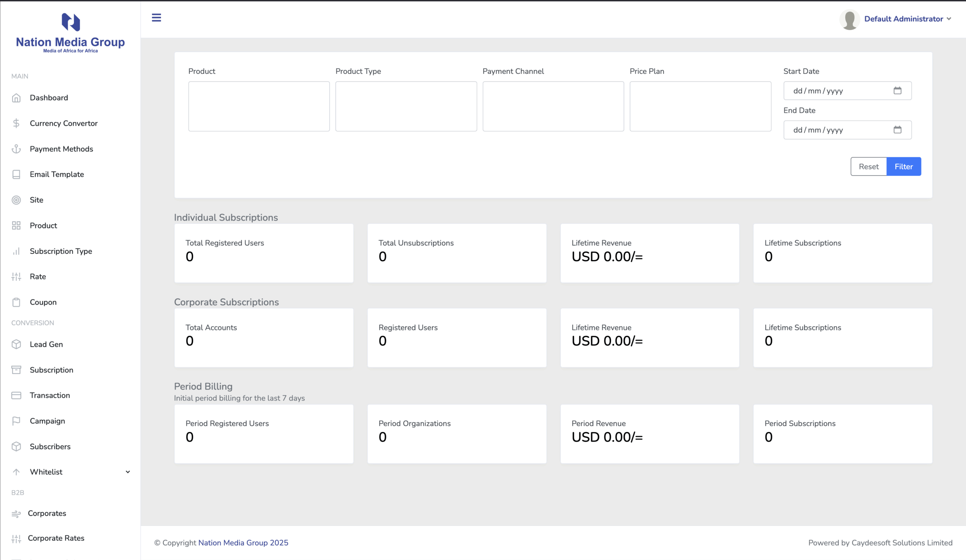Click the Payment Methods anchor icon
Image resolution: width=966 pixels, height=560 pixels.
tap(16, 149)
